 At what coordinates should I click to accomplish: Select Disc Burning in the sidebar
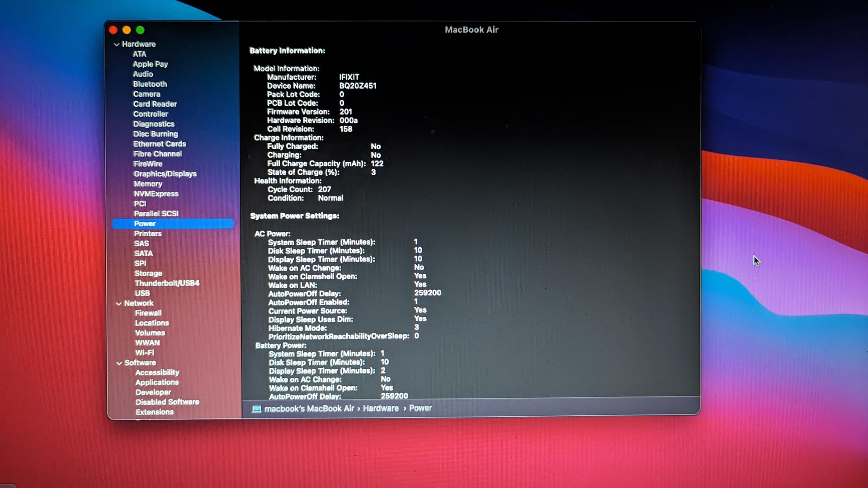click(156, 134)
